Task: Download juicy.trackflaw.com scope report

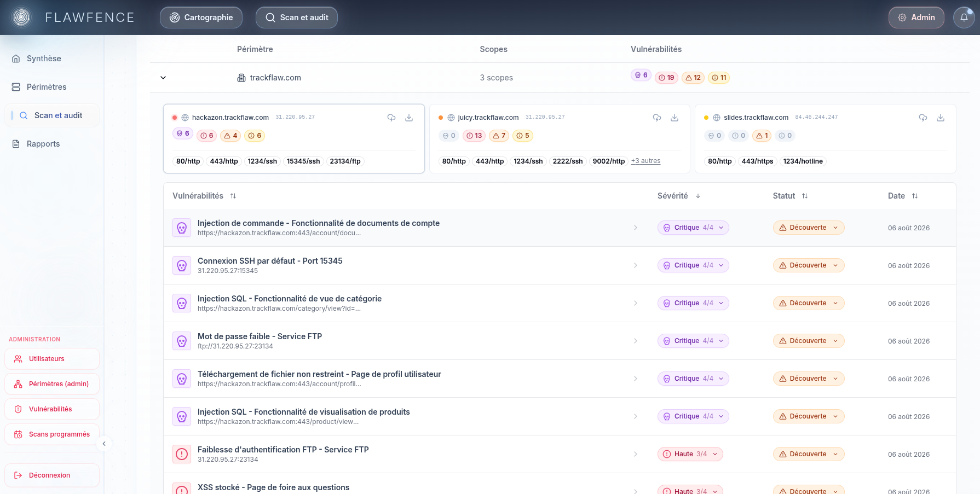Action: click(675, 118)
